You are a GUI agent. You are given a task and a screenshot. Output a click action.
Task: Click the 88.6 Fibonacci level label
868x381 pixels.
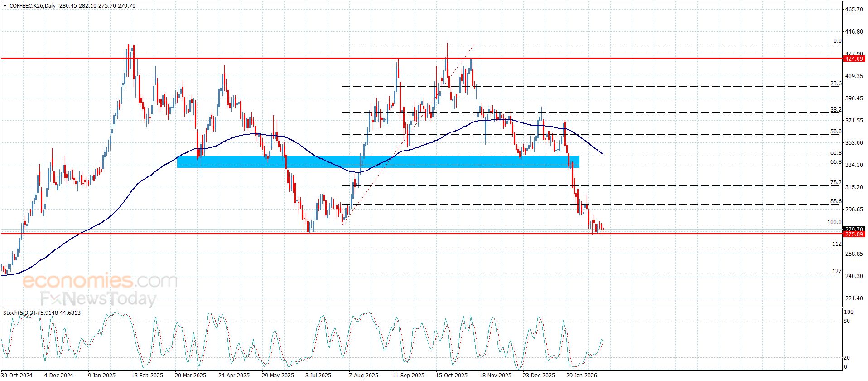click(836, 201)
